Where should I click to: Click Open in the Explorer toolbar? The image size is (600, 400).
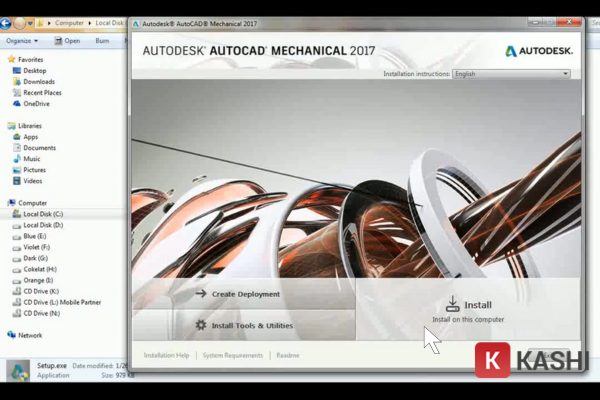point(71,41)
